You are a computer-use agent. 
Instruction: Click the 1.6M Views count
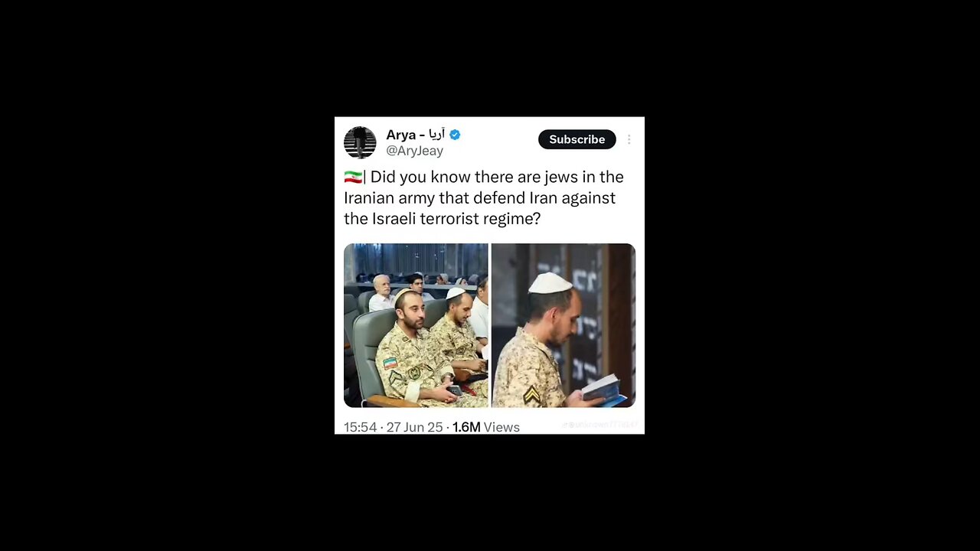(x=485, y=427)
